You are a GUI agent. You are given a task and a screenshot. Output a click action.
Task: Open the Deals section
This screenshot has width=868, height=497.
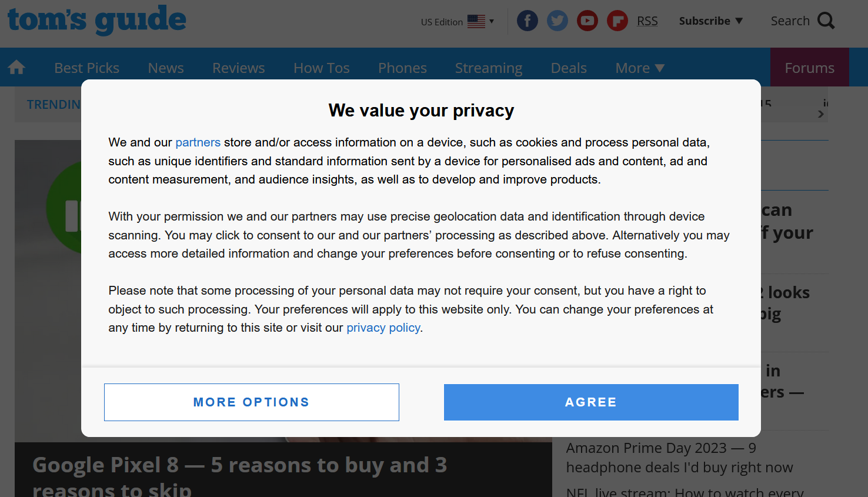tap(568, 67)
